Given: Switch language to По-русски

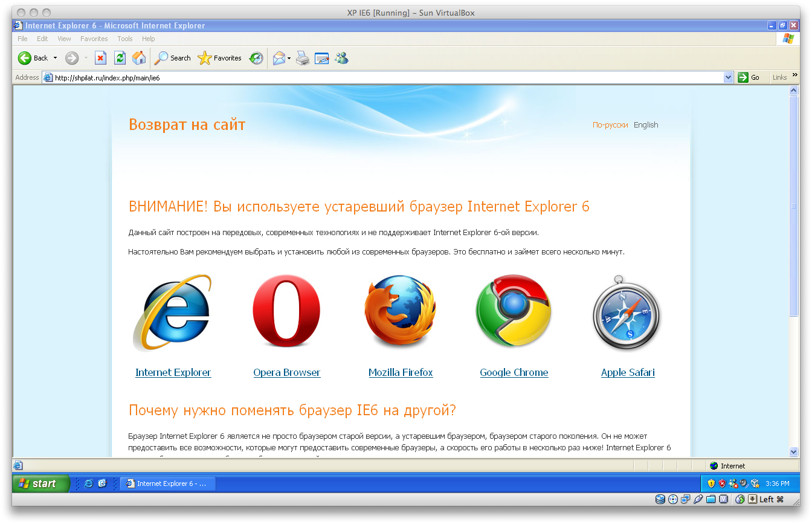Looking at the screenshot, I should (610, 125).
